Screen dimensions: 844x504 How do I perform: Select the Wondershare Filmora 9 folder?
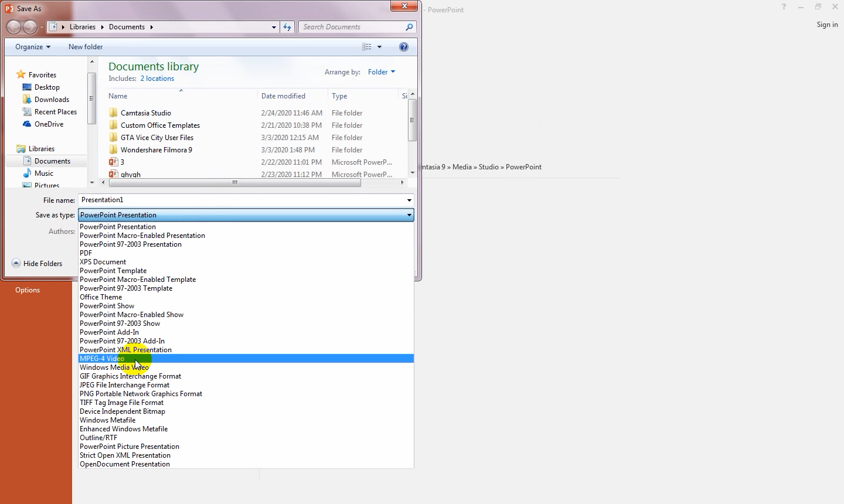pyautogui.click(x=156, y=150)
